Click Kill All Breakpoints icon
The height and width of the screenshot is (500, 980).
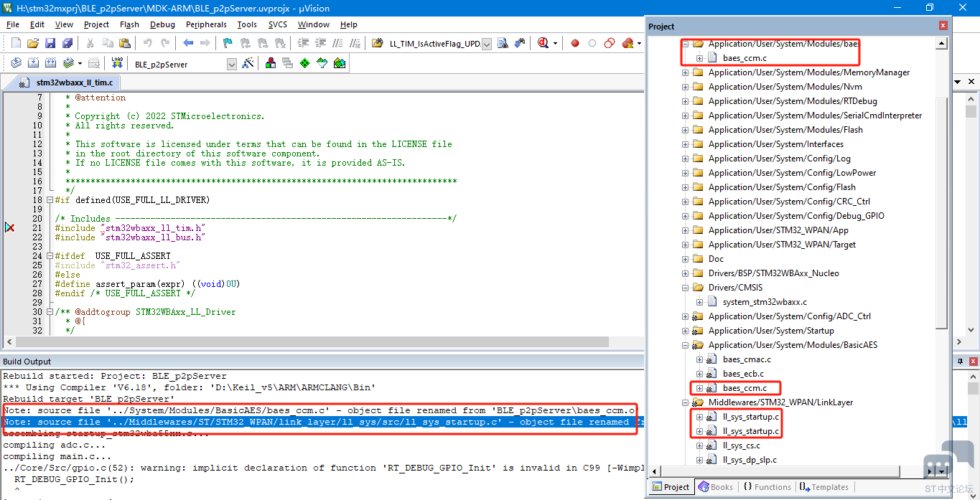pos(627,43)
